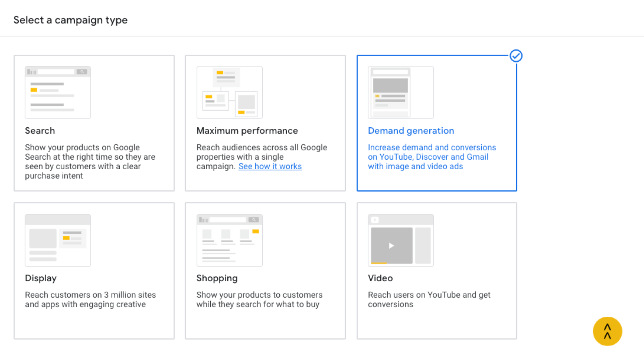The height and width of the screenshot is (362, 644).
Task: Select the Search campaign type title
Action: click(40, 131)
